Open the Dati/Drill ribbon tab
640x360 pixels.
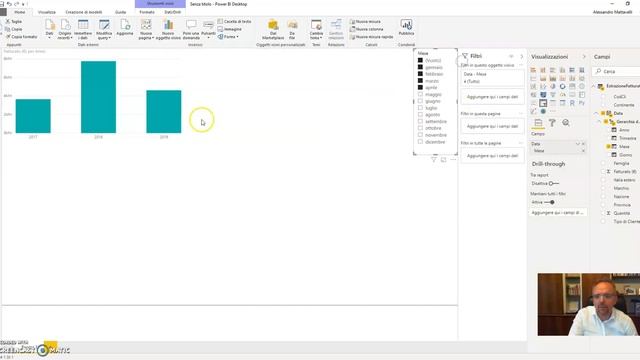tap(173, 12)
